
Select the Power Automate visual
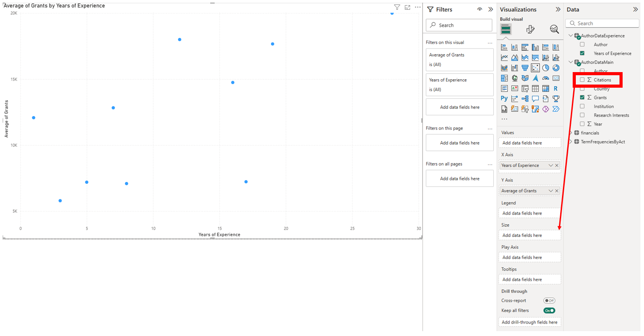point(556,109)
